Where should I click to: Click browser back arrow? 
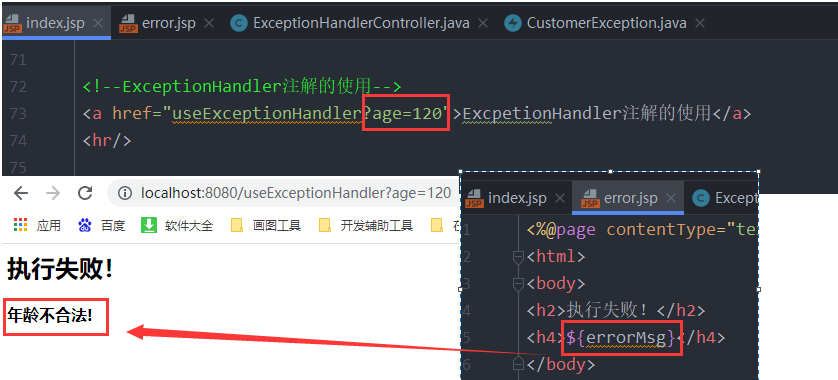[x=21, y=193]
